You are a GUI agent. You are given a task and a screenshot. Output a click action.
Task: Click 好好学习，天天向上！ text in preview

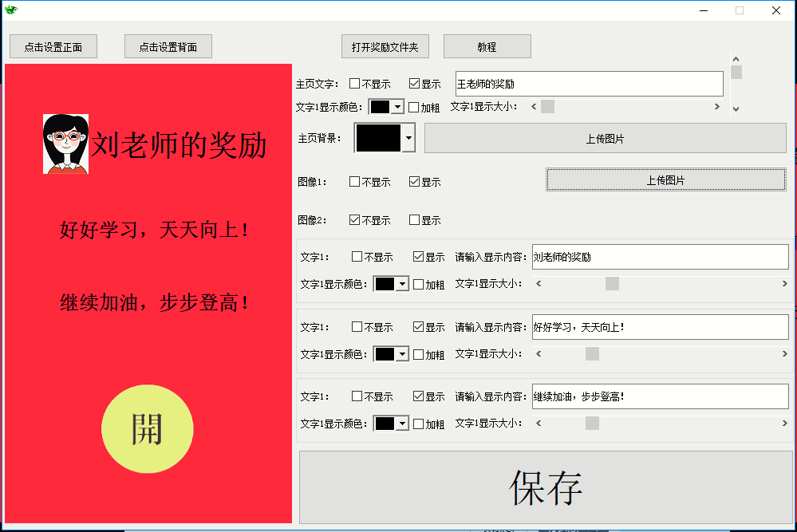(x=154, y=230)
